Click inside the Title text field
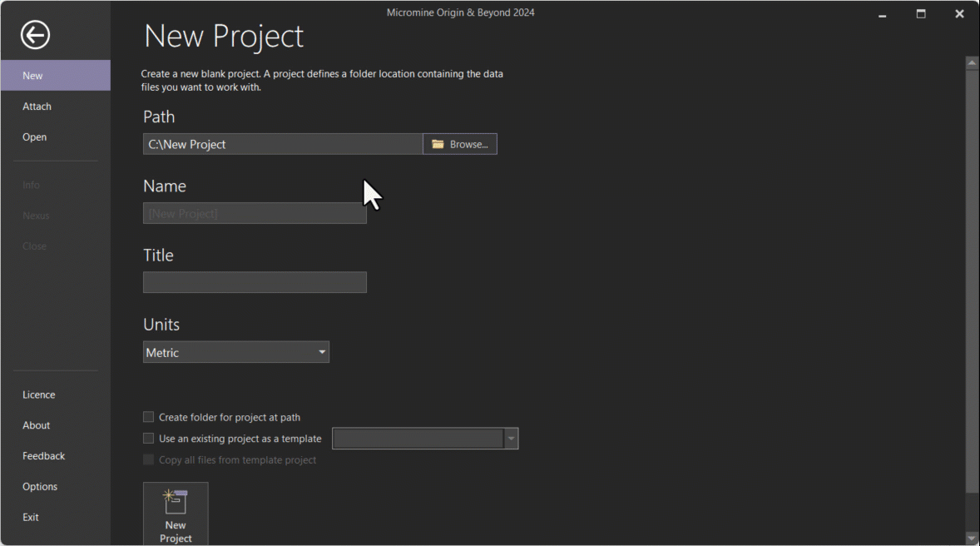 tap(254, 282)
